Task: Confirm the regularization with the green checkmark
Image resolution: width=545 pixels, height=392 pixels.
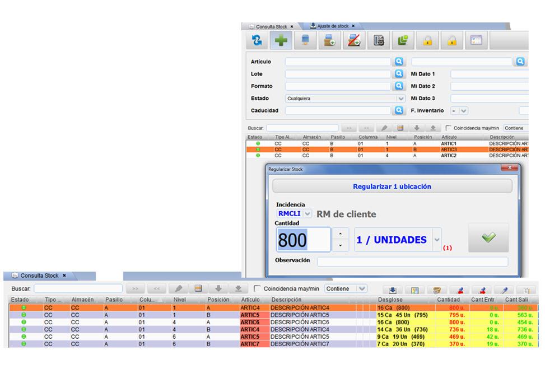Action: click(488, 237)
